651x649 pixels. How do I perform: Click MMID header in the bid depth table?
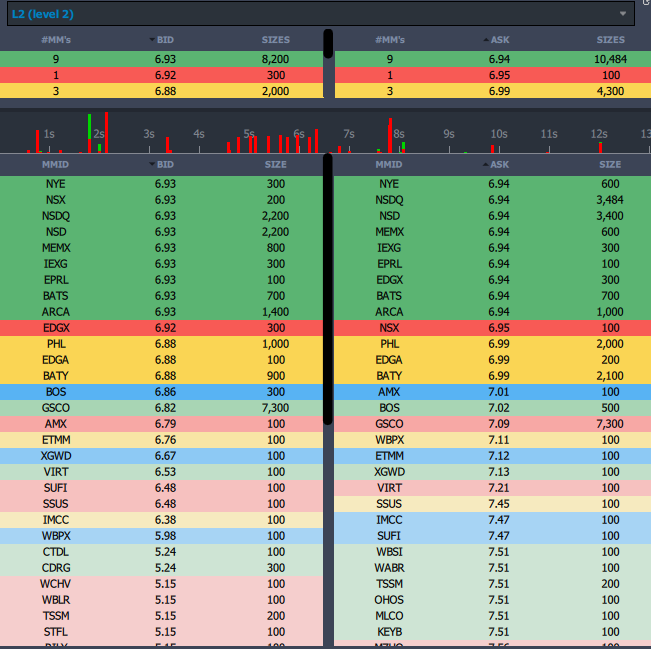pos(55,164)
